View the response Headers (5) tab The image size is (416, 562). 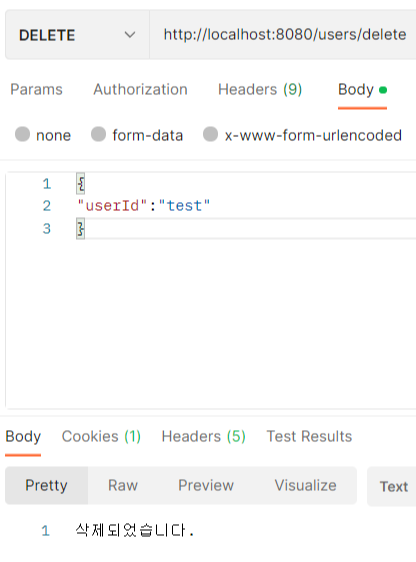click(204, 437)
